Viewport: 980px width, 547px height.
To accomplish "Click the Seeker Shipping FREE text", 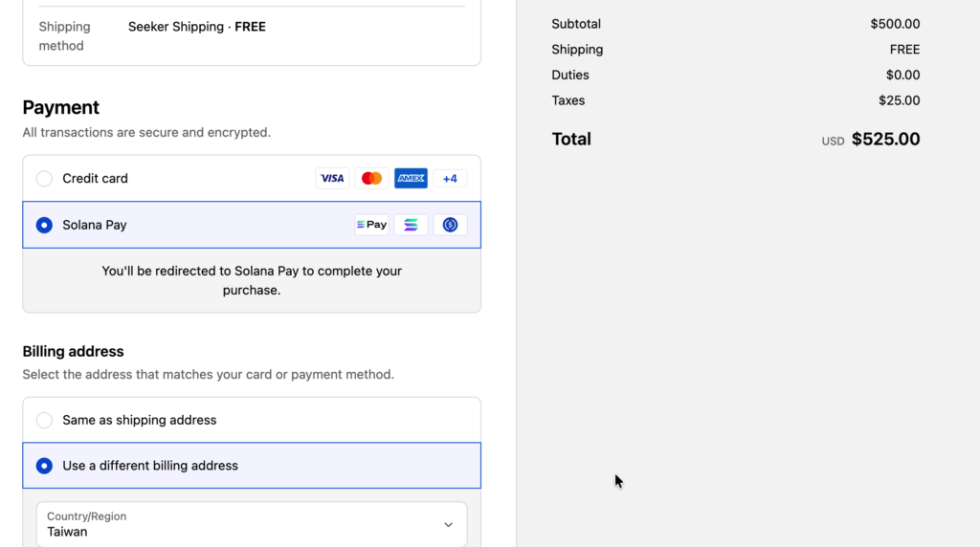I will (x=197, y=27).
